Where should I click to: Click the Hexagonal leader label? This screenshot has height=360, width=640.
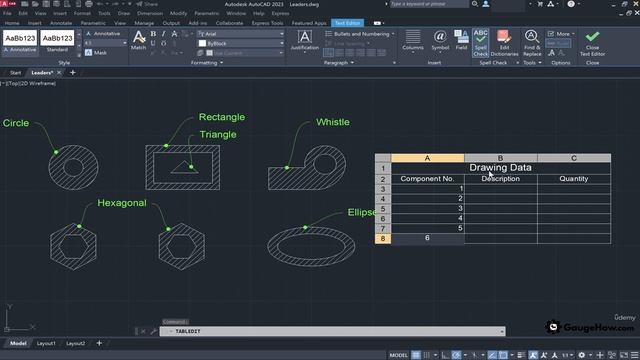(x=122, y=203)
